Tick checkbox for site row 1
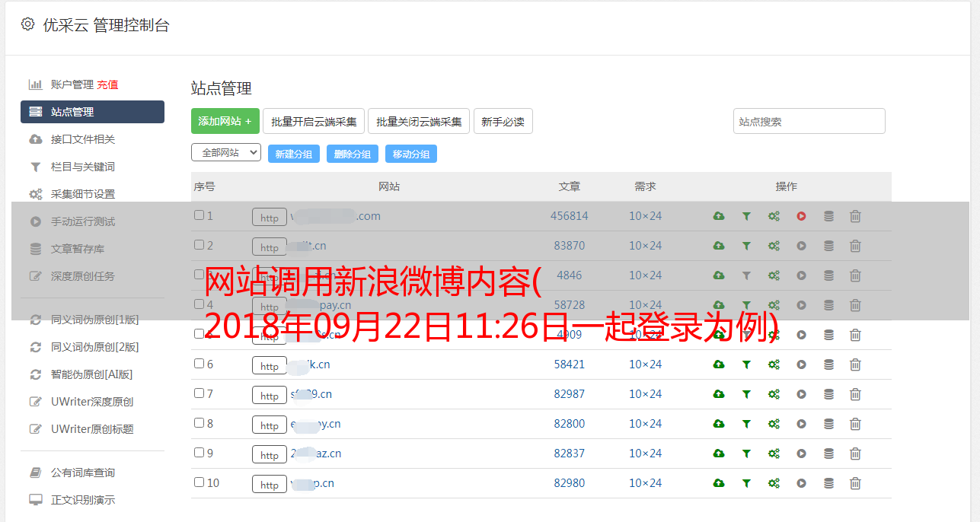Viewport: 980px width, 522px height. coord(199,215)
